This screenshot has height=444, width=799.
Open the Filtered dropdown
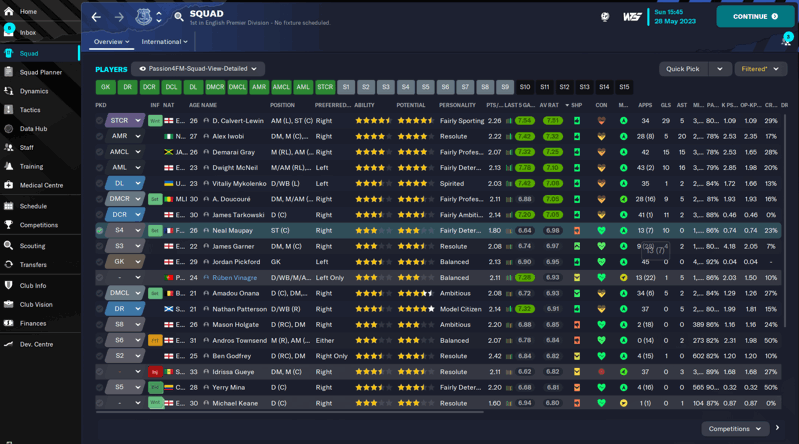(x=760, y=69)
